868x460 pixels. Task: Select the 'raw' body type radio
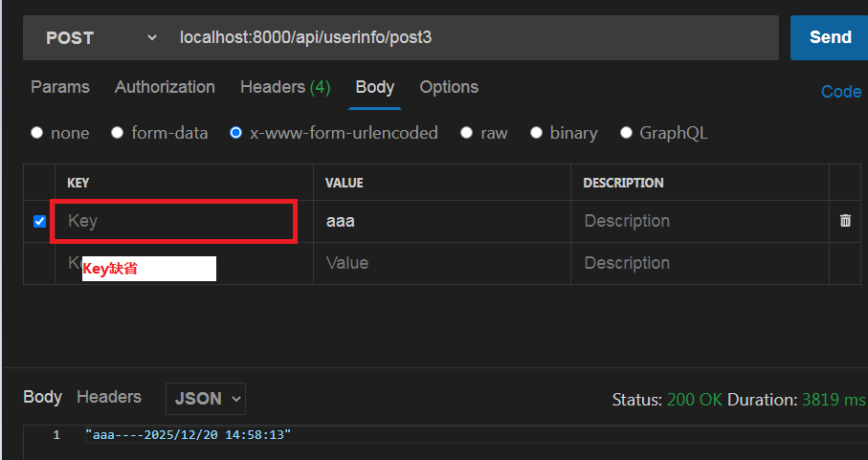[x=467, y=133]
